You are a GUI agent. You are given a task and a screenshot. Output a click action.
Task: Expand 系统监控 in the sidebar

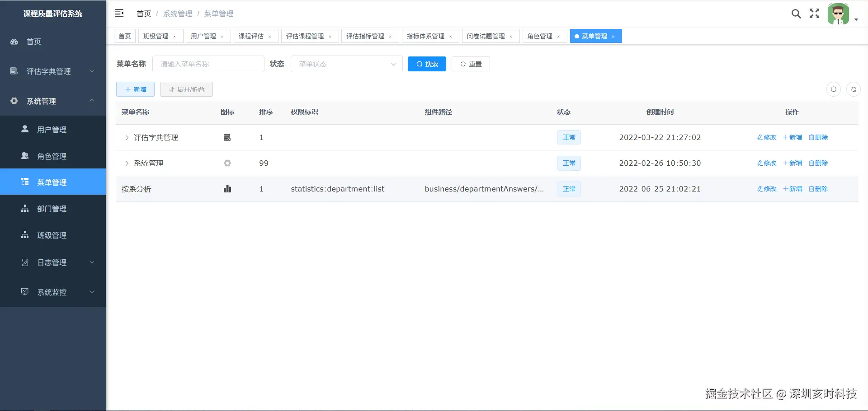point(53,292)
